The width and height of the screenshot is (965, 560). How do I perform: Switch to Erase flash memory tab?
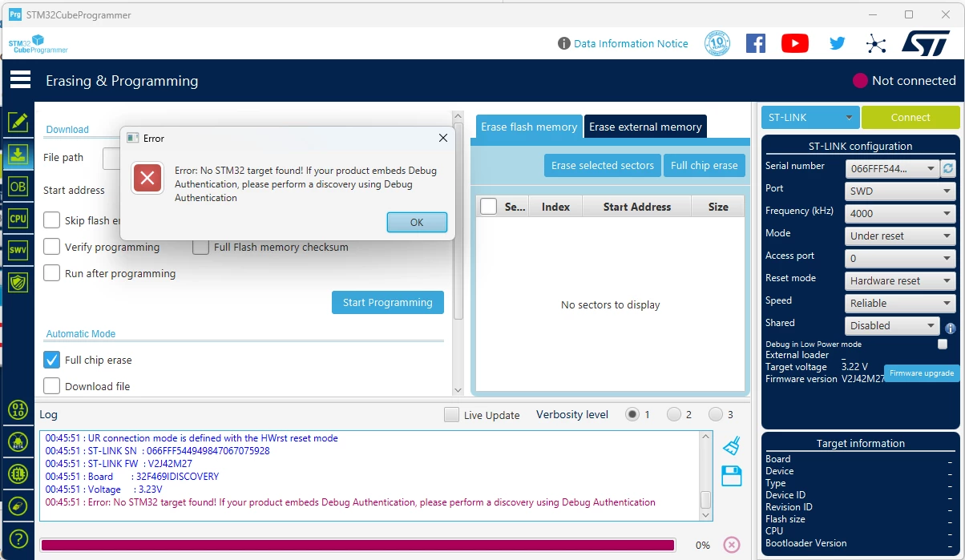coord(529,127)
